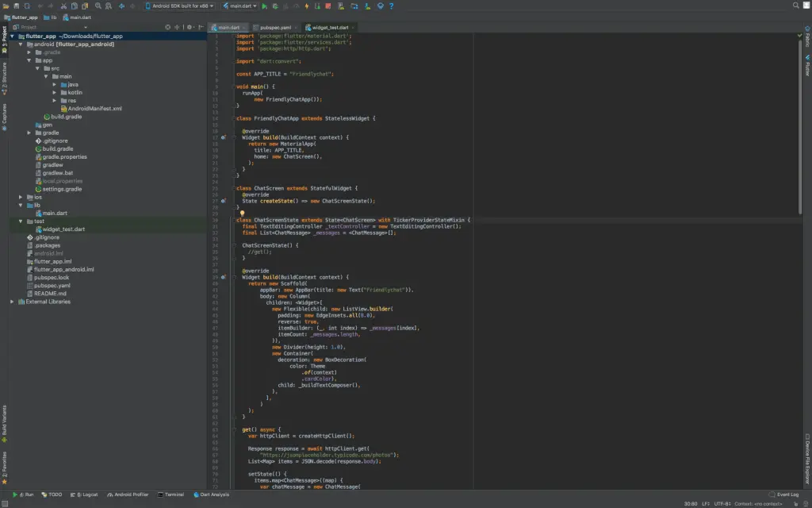Click the green Run button in toolbar
The width and height of the screenshot is (812, 508).
click(x=265, y=6)
